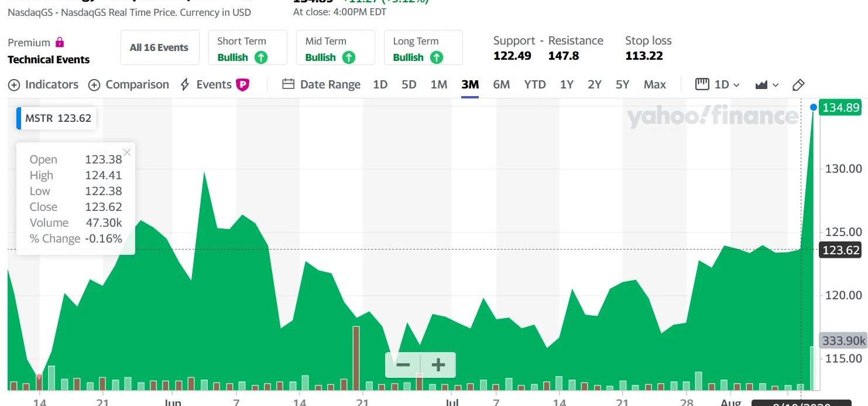The width and height of the screenshot is (868, 406).
Task: Open the Events lightning icon
Action: point(185,84)
